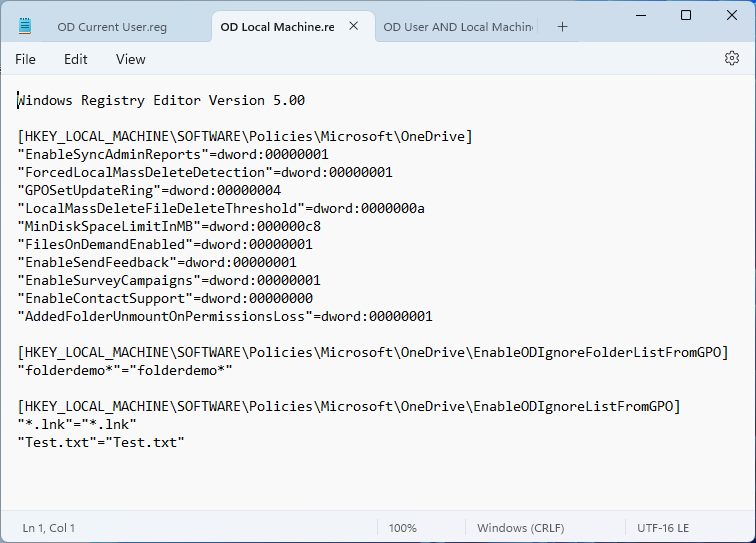756x543 pixels.
Task: Place cursor in the Test.txt entry line
Action: pyautogui.click(x=100, y=443)
